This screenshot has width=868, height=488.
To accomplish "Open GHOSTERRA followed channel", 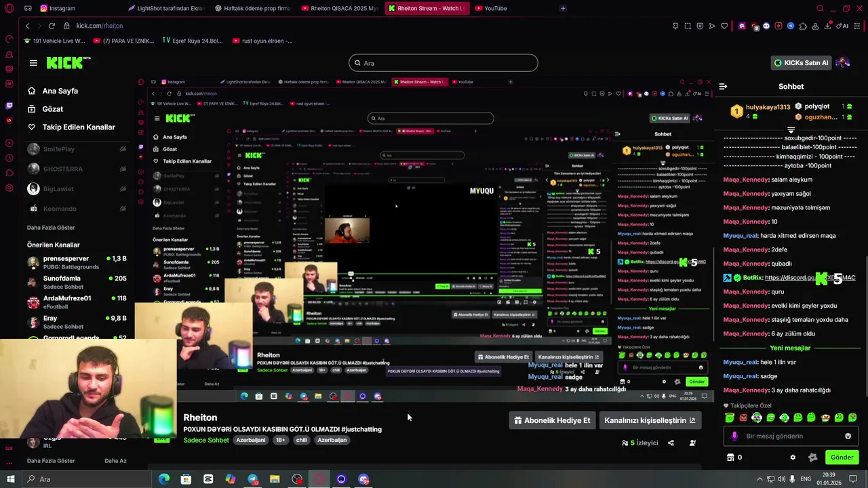I will tap(76, 169).
